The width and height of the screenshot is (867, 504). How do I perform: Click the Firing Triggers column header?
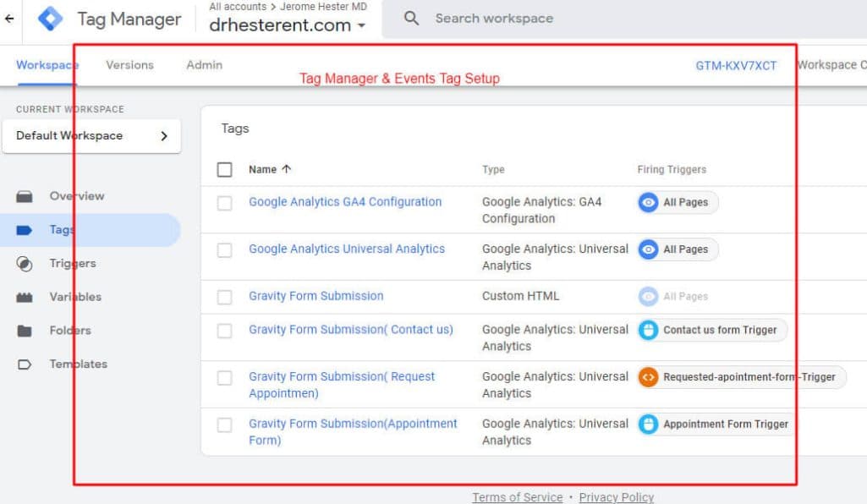tap(672, 169)
